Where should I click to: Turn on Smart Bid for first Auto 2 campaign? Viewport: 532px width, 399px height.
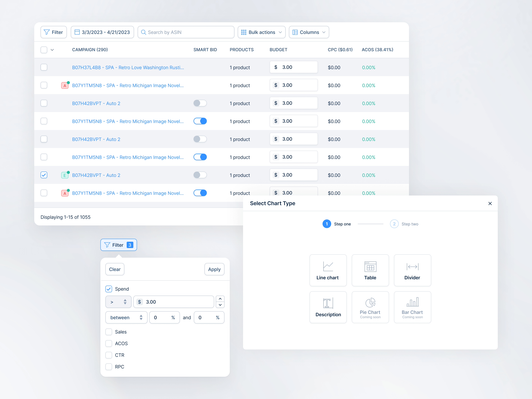(x=200, y=103)
